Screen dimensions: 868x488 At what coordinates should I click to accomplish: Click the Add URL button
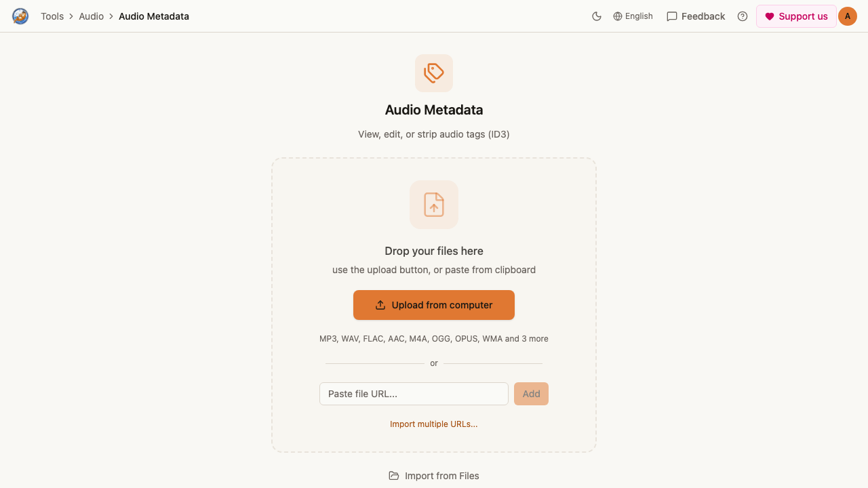coord(532,394)
